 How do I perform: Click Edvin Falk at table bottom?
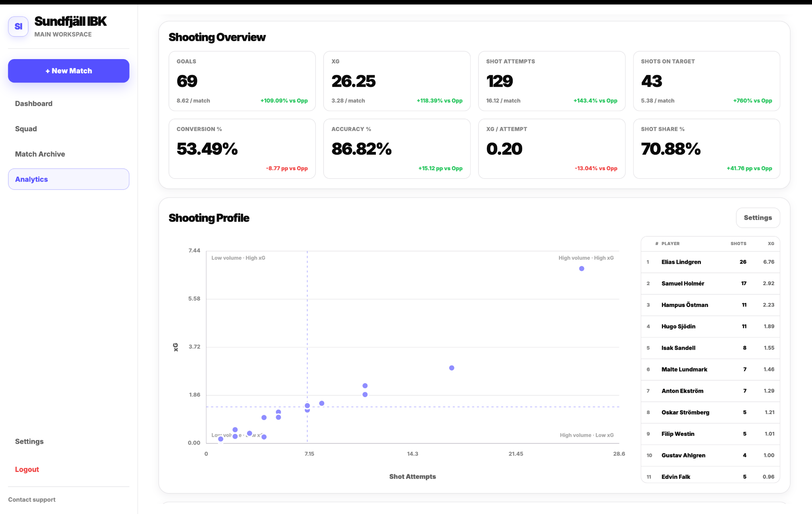710,475
